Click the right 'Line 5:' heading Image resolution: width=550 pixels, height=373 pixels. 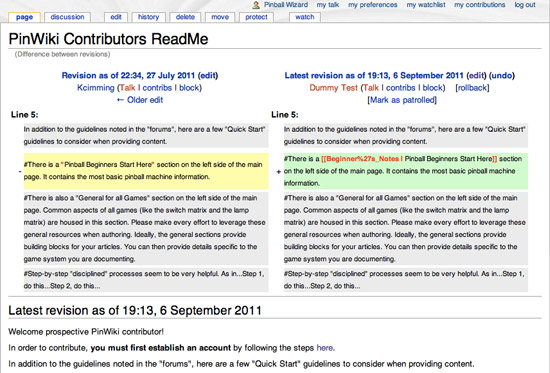point(285,115)
